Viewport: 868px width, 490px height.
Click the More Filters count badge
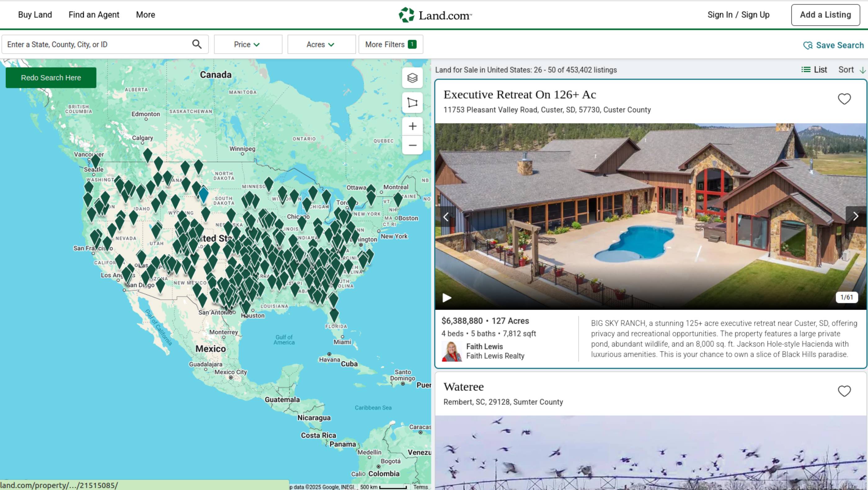412,44
